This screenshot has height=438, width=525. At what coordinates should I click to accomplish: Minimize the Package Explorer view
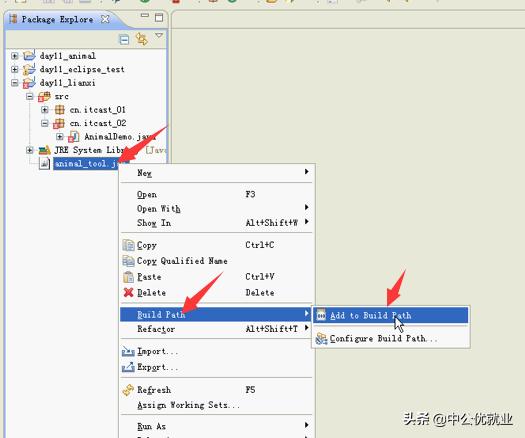[144, 15]
